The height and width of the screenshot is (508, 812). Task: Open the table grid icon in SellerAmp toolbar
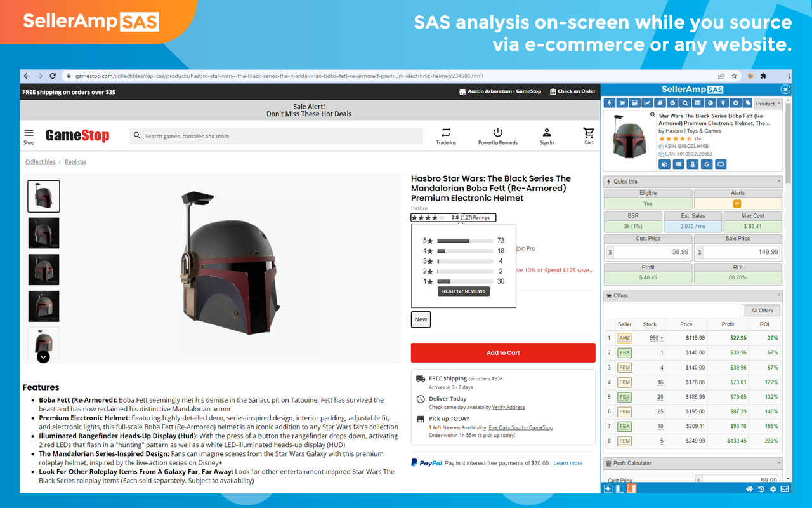698,103
